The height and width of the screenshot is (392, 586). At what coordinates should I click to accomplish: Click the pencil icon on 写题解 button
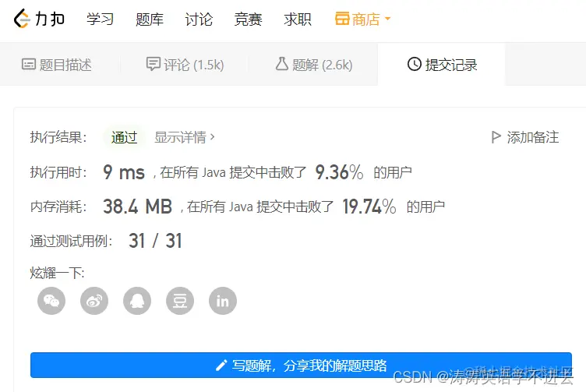[x=221, y=365]
